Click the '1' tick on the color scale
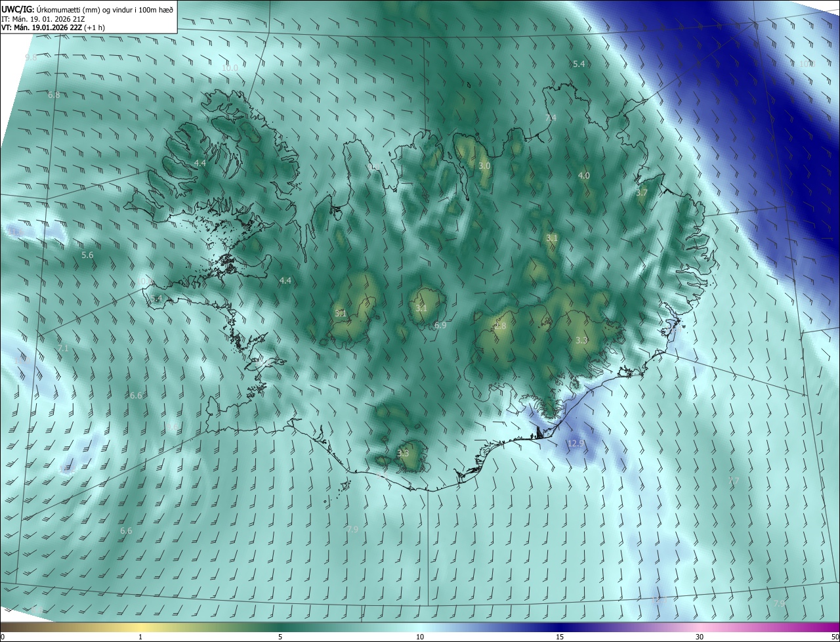Viewport: 840px width, 642px height. click(140, 637)
